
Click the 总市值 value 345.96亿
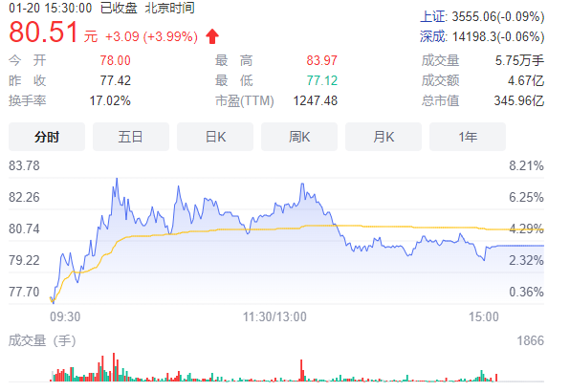click(x=518, y=100)
